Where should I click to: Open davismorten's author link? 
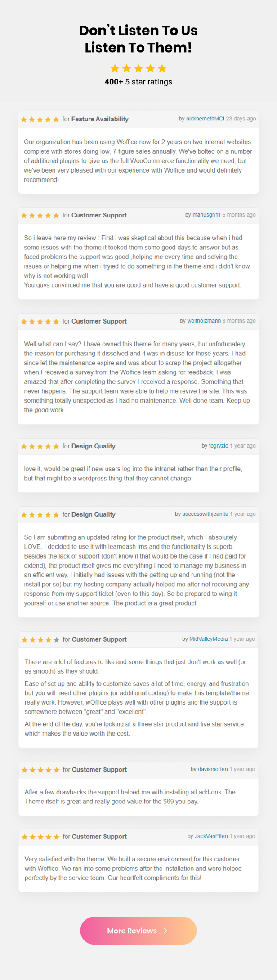(213, 769)
